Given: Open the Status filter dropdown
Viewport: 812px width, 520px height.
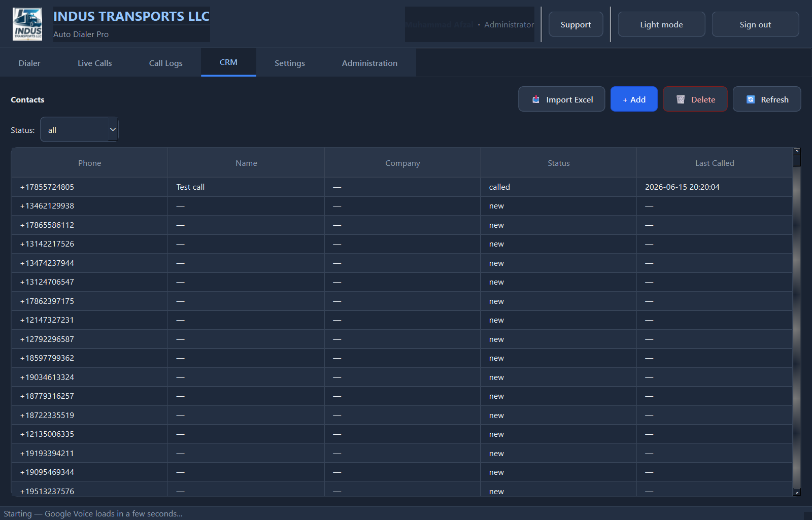Looking at the screenshot, I should click(79, 129).
